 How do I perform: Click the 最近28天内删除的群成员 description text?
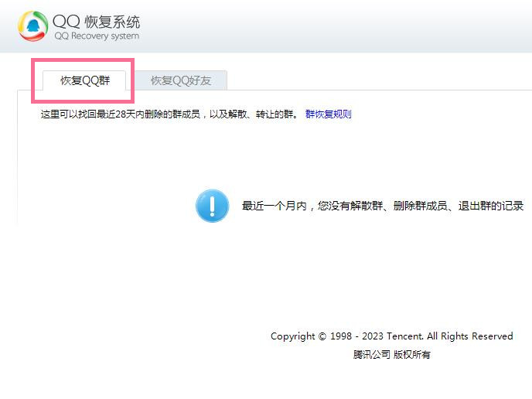[169, 114]
